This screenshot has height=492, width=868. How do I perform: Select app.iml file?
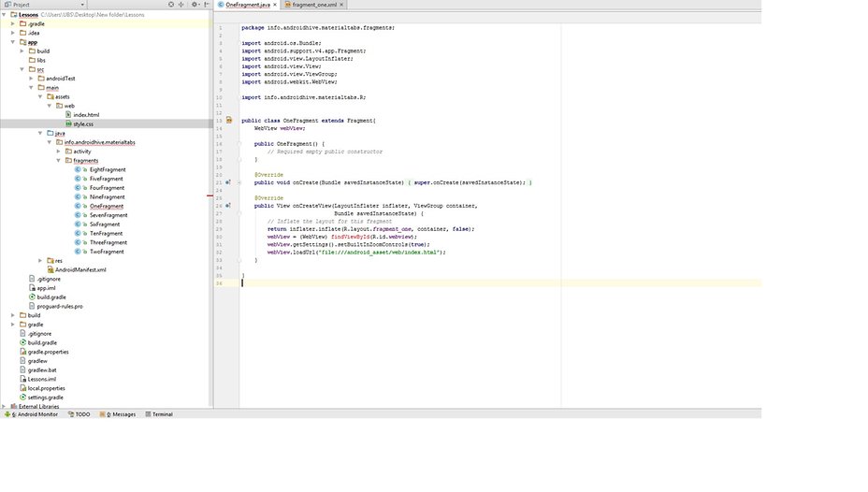[x=46, y=288]
